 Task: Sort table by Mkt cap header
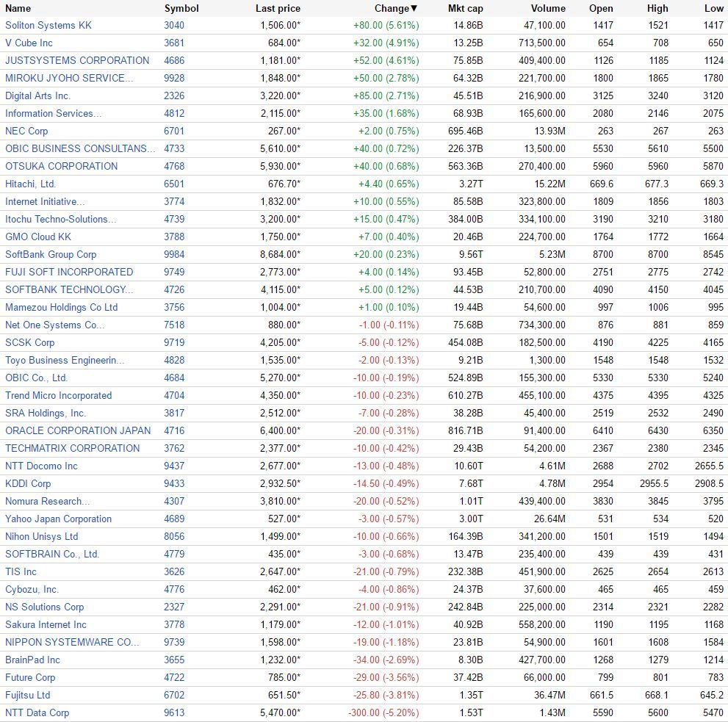tap(465, 8)
